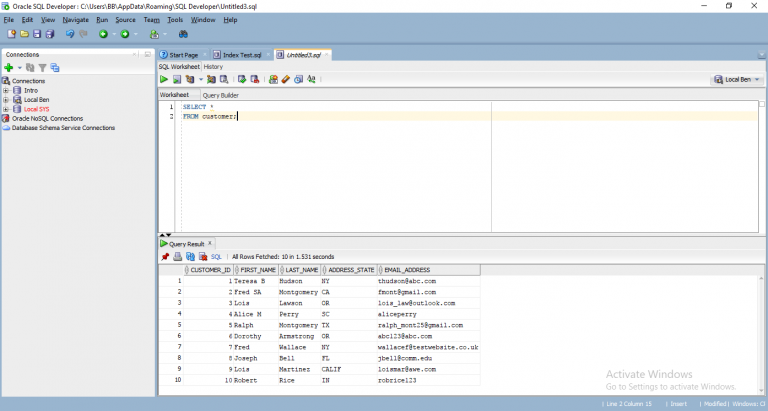
Task: Click the Open folder icon in main toolbar
Action: tap(24, 34)
